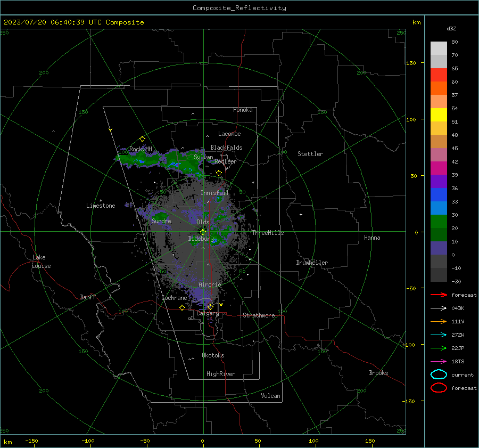This screenshot has width=479, height=448.
Task: Pick the light blue swatch in dBZ legend
Action: [x=439, y=208]
